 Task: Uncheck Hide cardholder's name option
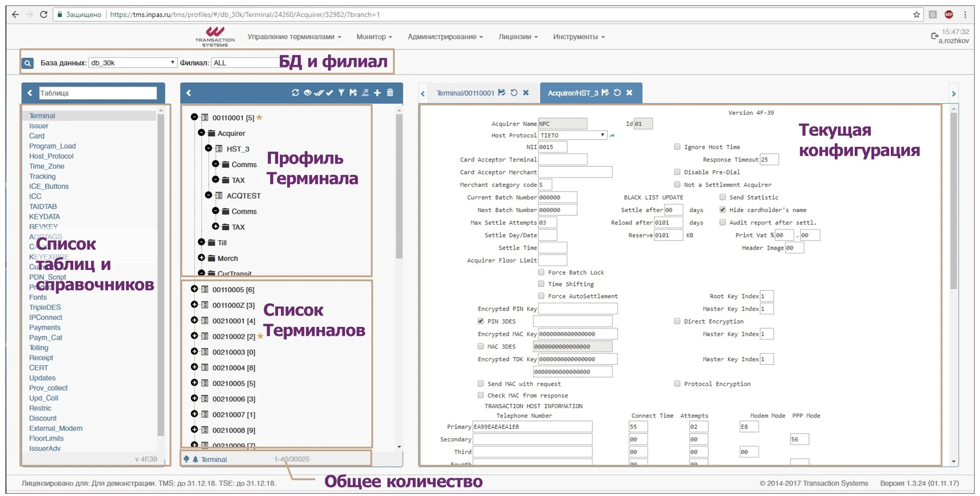click(x=723, y=210)
